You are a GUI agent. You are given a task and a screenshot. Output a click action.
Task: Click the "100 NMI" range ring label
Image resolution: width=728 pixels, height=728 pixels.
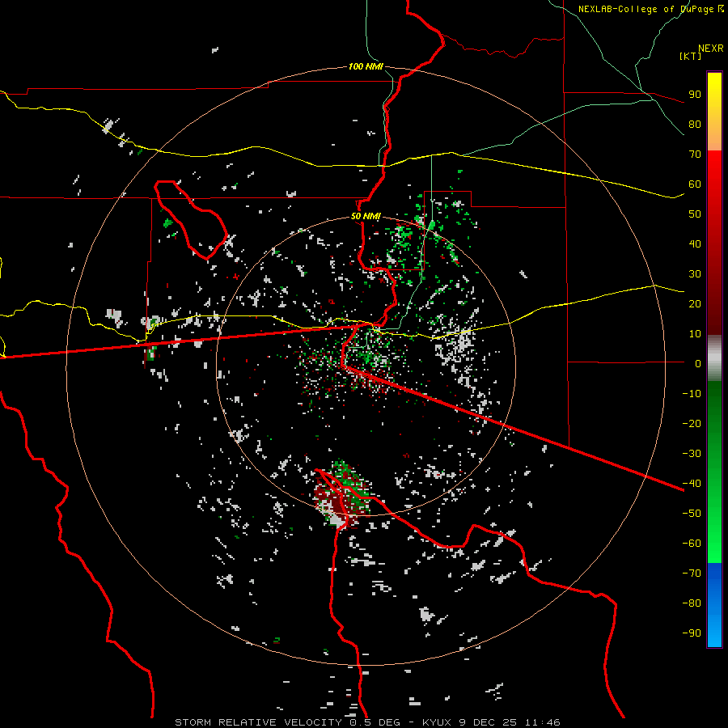coord(366,66)
